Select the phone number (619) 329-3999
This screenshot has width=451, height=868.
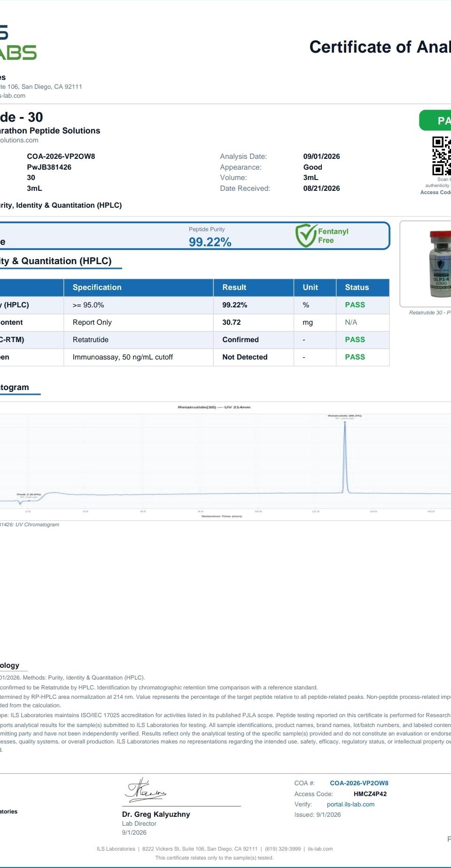click(x=283, y=849)
